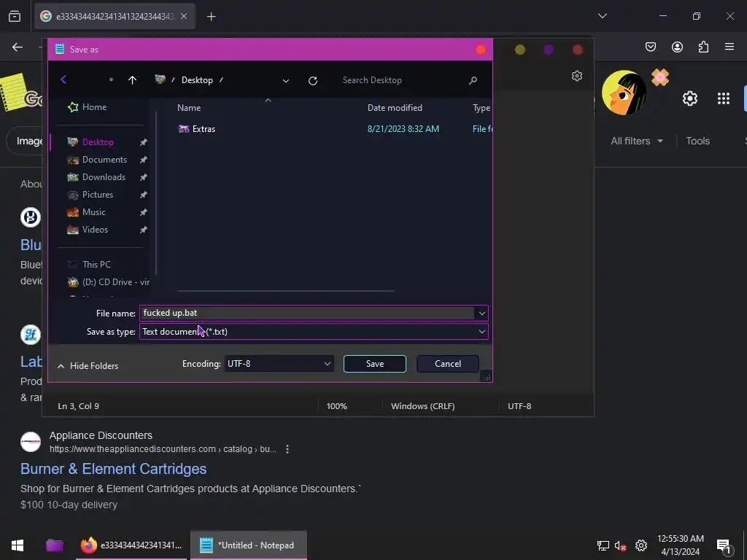
Task: Sort files by Type column
Action: 481,108
